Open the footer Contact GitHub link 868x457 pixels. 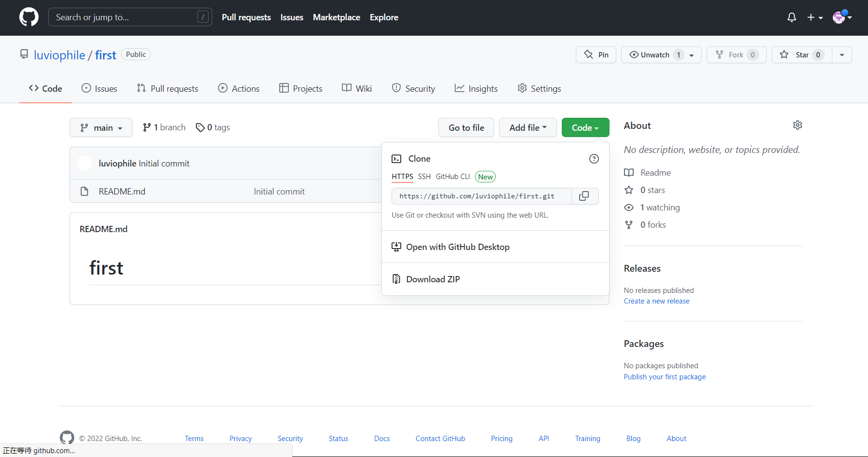[440, 438]
